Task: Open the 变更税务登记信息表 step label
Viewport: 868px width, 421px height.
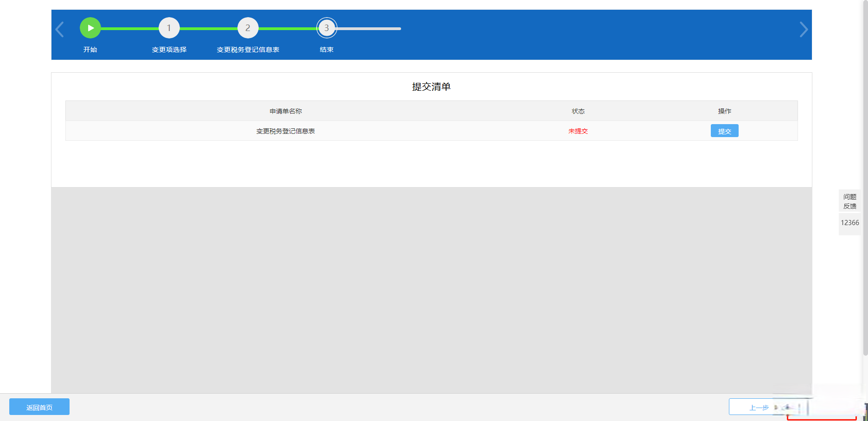Action: [248, 50]
